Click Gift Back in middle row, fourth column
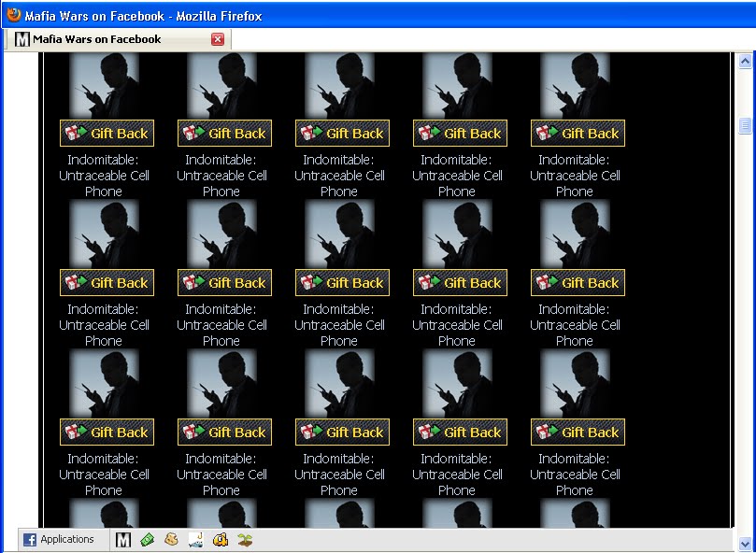Viewport: 756px width, 553px height. pos(460,282)
